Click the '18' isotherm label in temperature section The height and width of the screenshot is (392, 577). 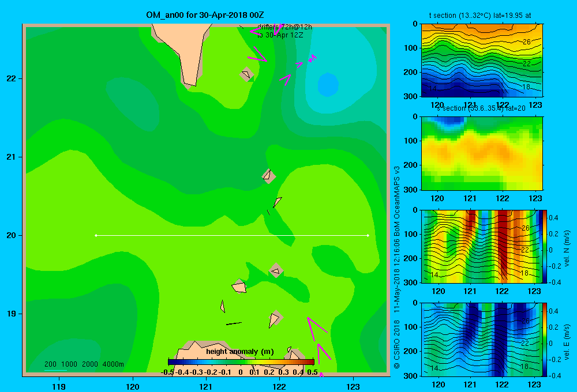pyautogui.click(x=526, y=87)
